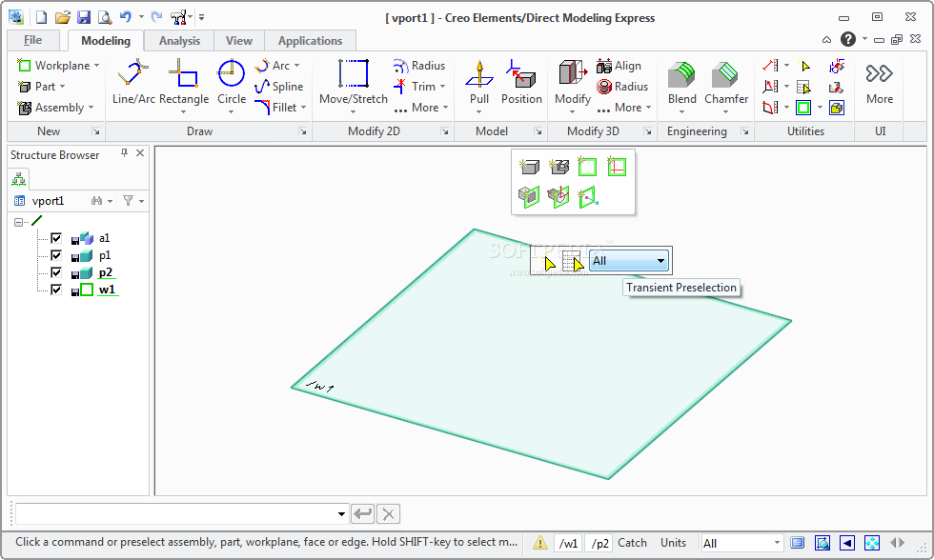
Task: Toggle the w1 checkbox
Action: click(56, 290)
